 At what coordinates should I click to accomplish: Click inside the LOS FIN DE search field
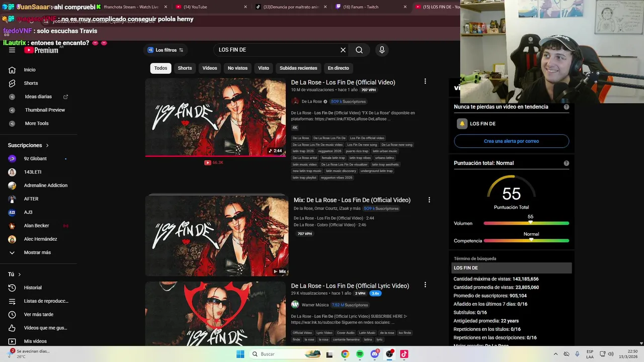click(x=278, y=50)
